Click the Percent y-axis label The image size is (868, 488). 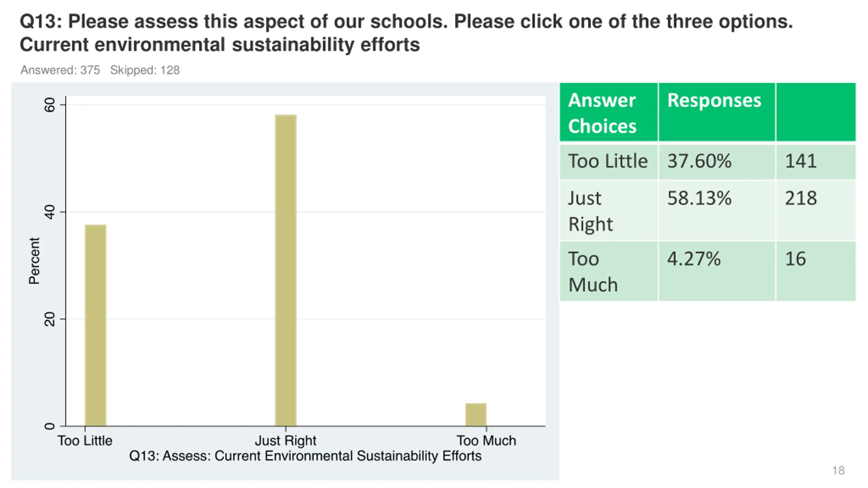click(34, 261)
